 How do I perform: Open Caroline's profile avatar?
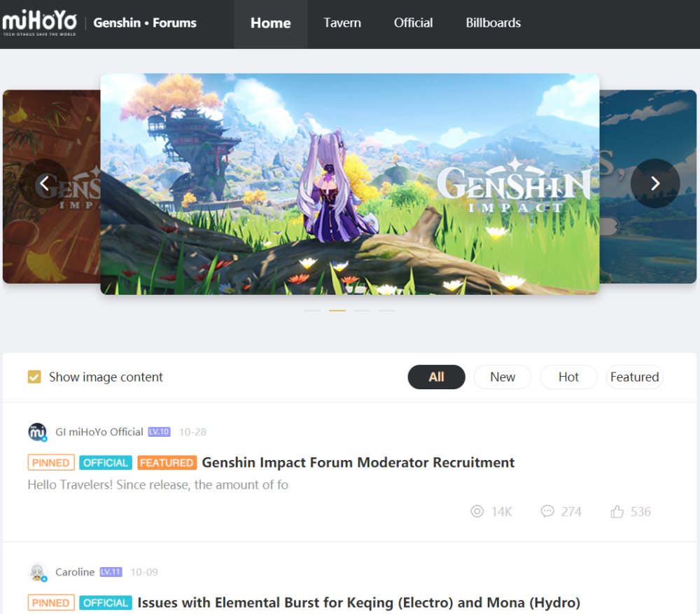point(38,572)
